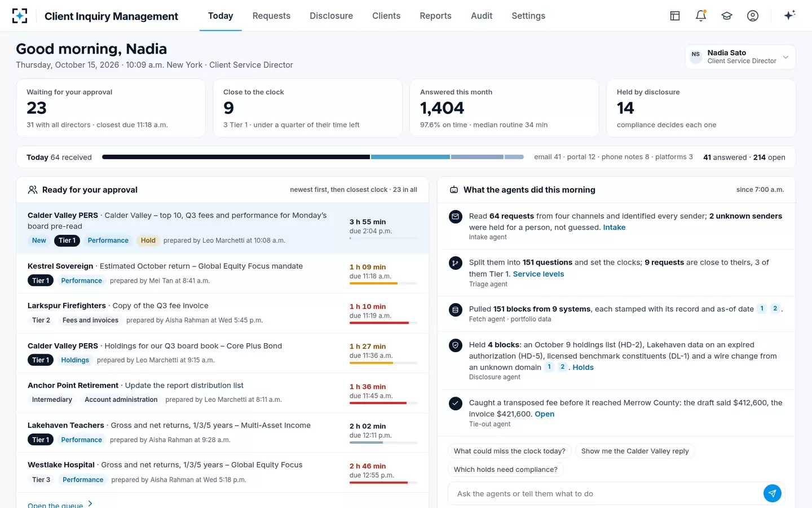Click the graduation cap training icon

(727, 16)
